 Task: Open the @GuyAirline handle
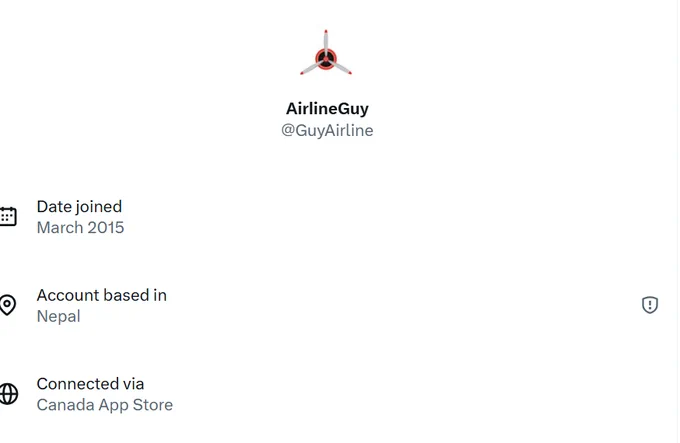[327, 130]
